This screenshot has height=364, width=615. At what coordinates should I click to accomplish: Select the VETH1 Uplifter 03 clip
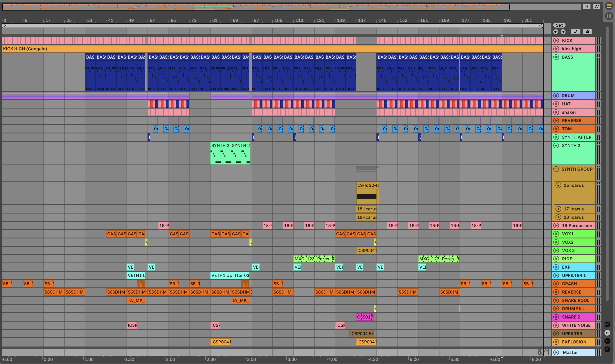coord(230,275)
